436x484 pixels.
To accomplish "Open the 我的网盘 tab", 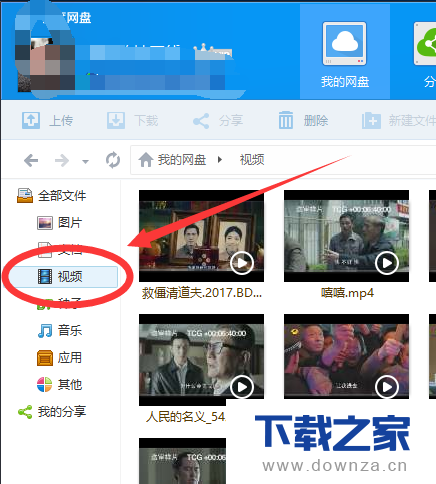I will coord(345,52).
